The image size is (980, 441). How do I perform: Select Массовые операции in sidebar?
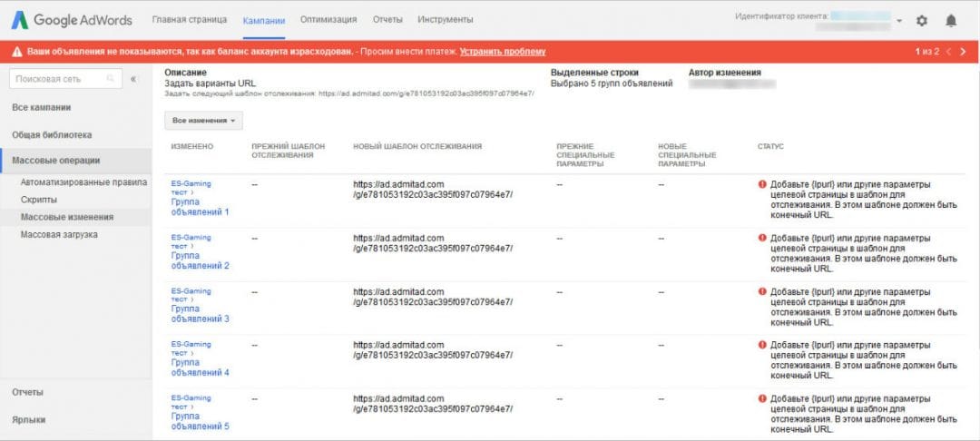75,161
